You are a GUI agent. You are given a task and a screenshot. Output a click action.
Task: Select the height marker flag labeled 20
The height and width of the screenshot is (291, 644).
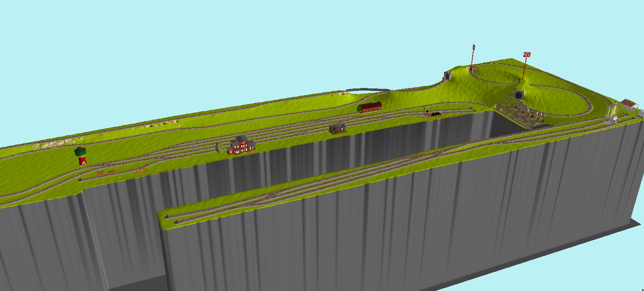pos(527,55)
